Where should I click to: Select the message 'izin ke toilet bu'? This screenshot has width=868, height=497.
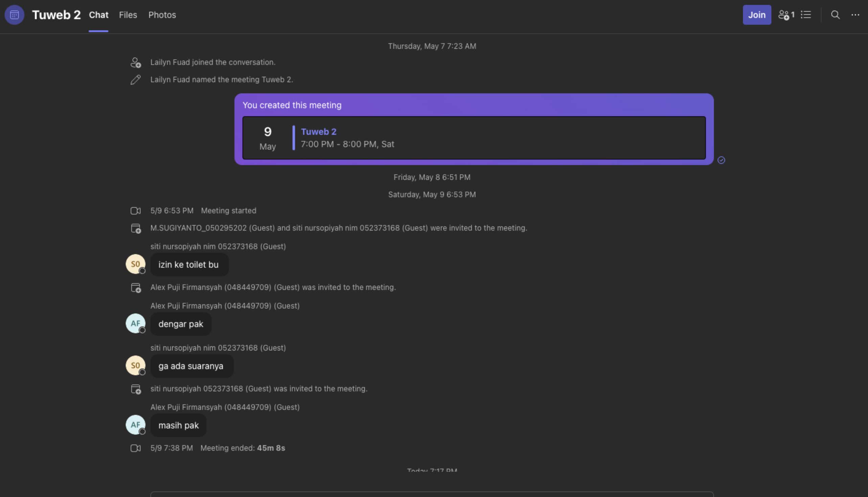point(189,264)
